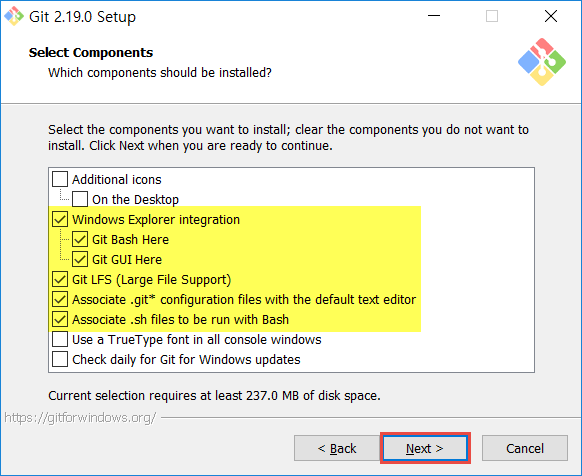Toggle the Git Bash Here checkbox
Image resolution: width=582 pixels, height=476 pixels.
pos(80,239)
